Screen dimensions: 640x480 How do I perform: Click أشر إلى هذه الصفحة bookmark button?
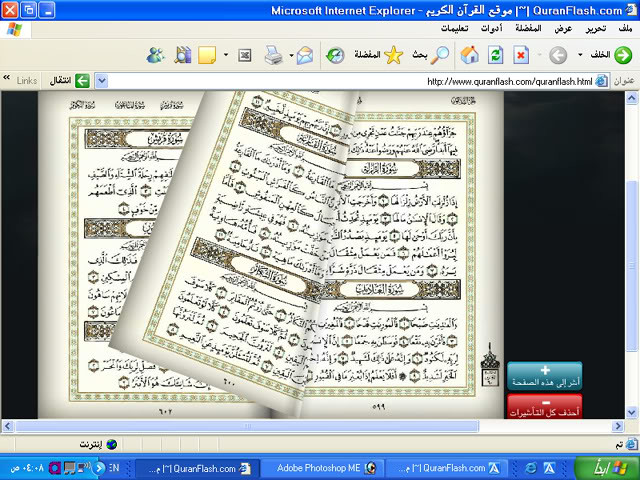point(544,376)
